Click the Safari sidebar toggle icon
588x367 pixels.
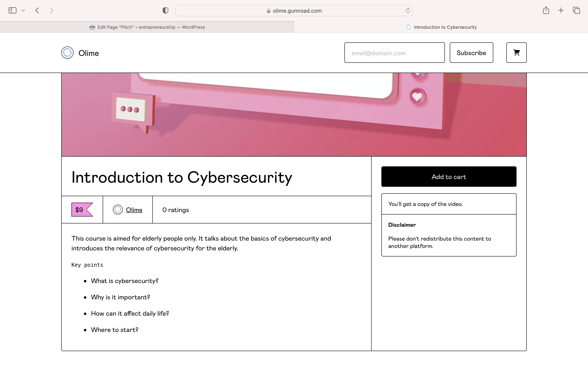click(12, 10)
